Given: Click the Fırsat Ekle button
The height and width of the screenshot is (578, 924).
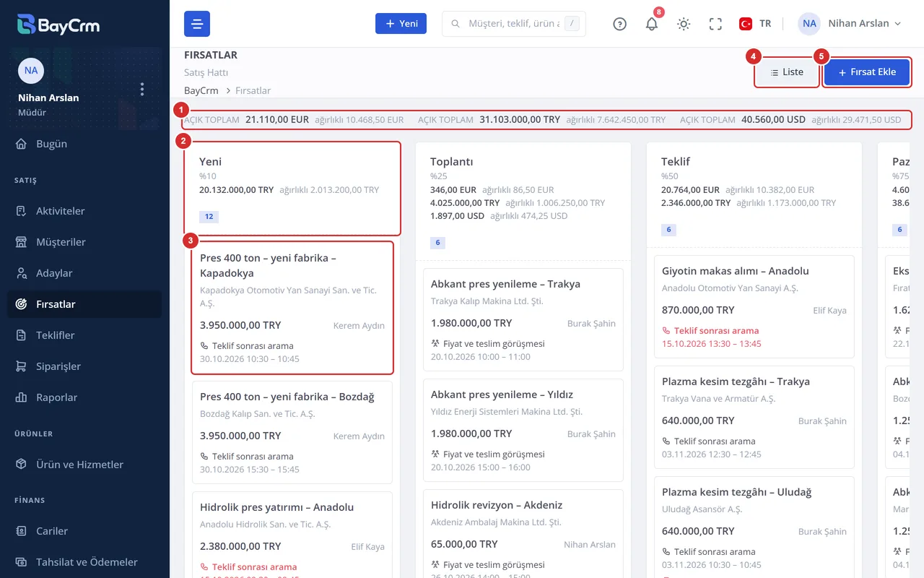Looking at the screenshot, I should (867, 72).
